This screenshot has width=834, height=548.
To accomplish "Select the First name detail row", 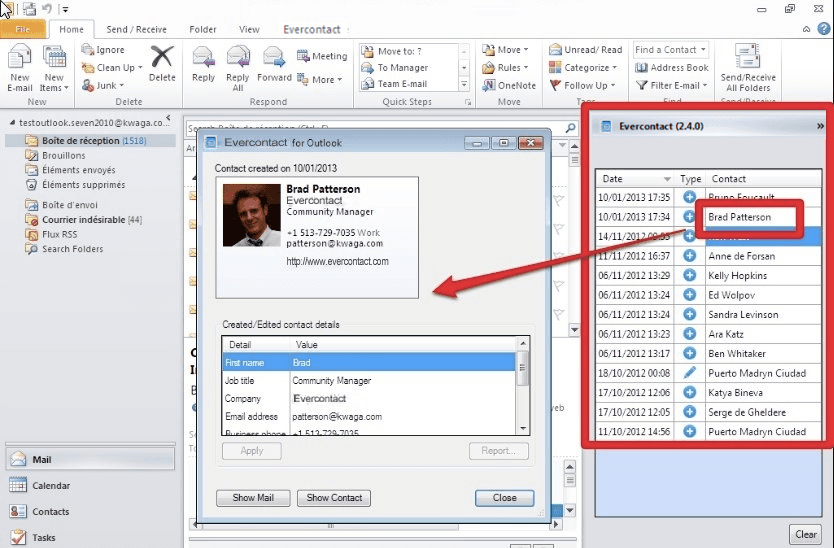I will pos(368,362).
